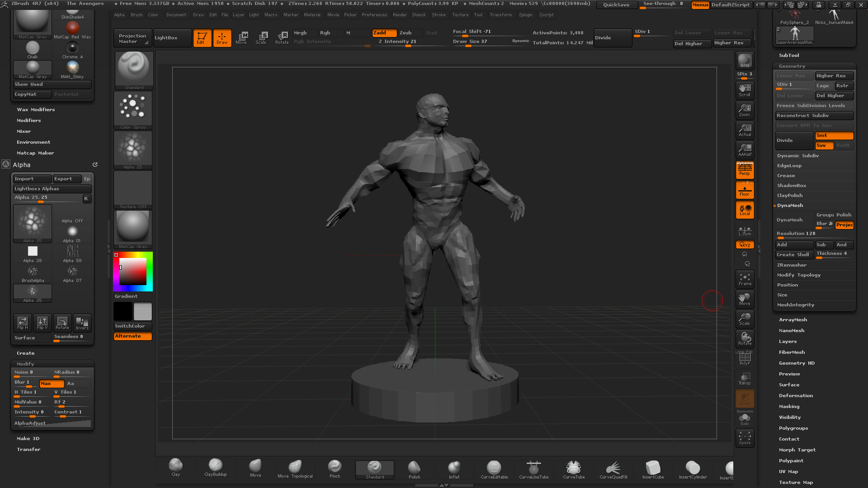Image resolution: width=868 pixels, height=488 pixels.
Task: Open the Zplugin menu
Action: (x=525, y=15)
